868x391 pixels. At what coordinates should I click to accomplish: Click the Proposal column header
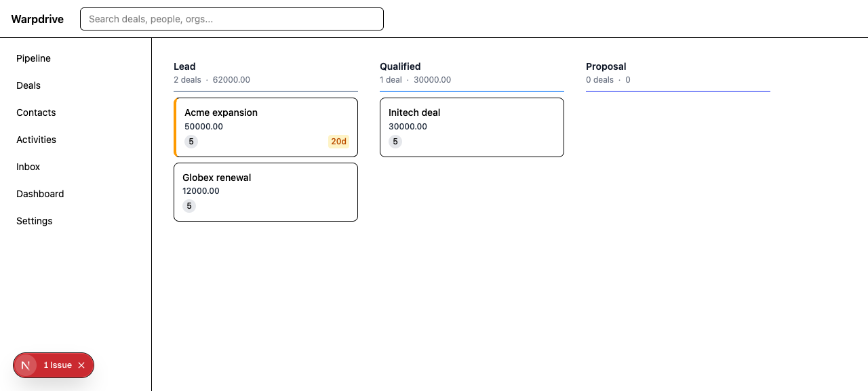tap(606, 66)
